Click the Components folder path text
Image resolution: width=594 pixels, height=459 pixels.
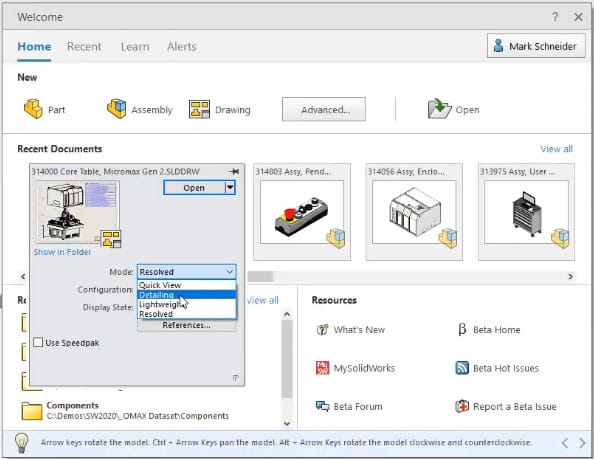pyautogui.click(x=138, y=416)
